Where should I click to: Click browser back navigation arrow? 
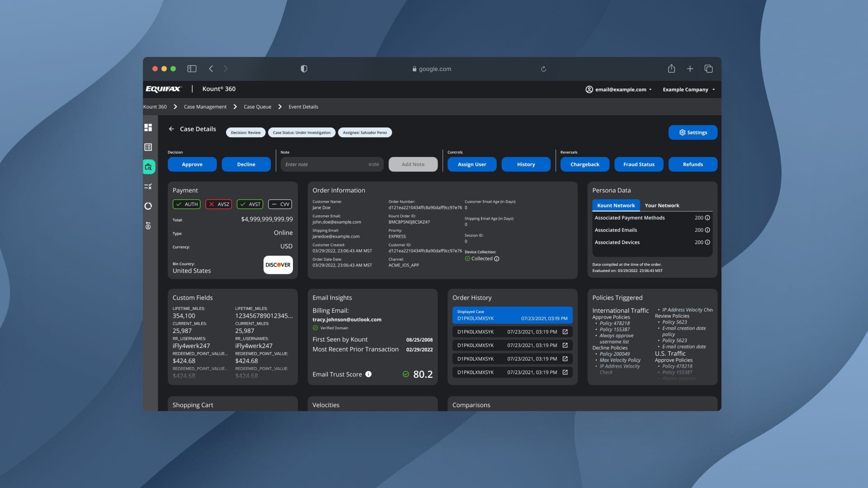211,69
